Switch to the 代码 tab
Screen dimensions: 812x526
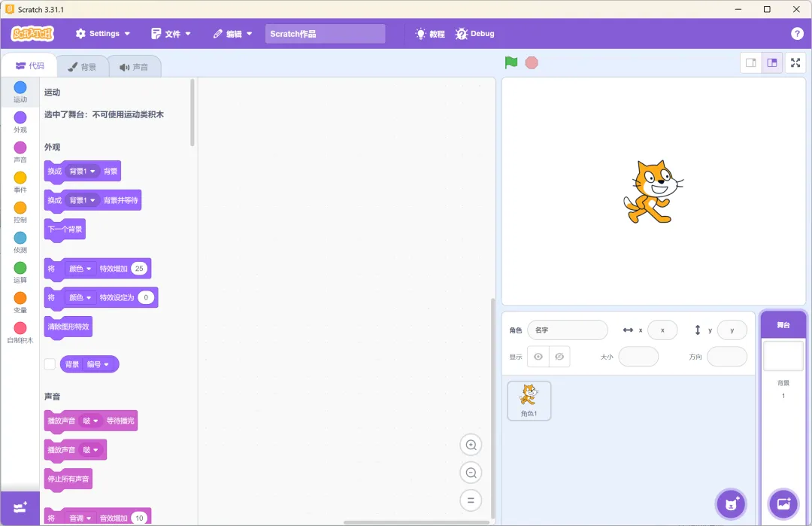click(29, 65)
